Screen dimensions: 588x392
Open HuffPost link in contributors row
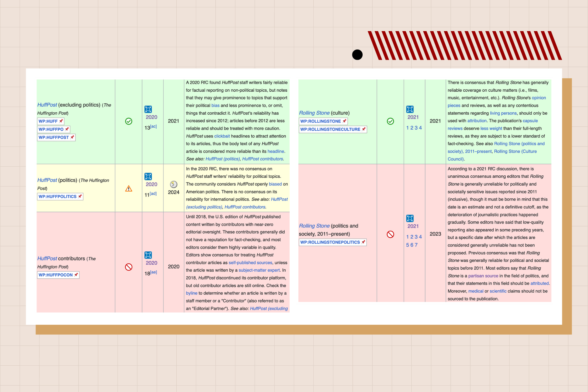point(47,258)
